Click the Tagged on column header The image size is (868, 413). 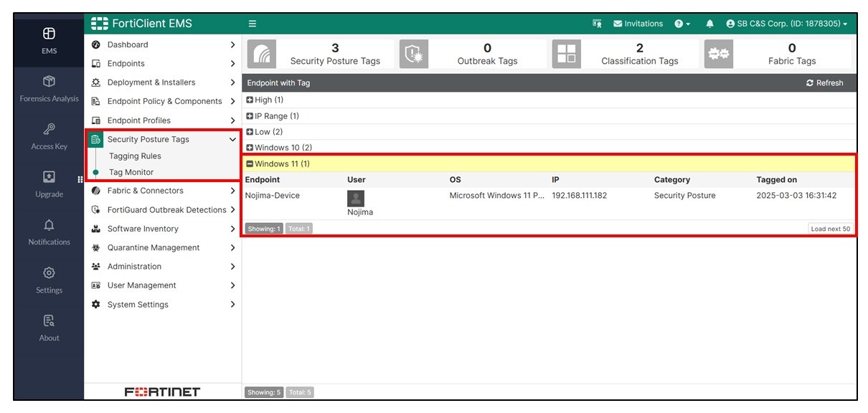point(777,180)
